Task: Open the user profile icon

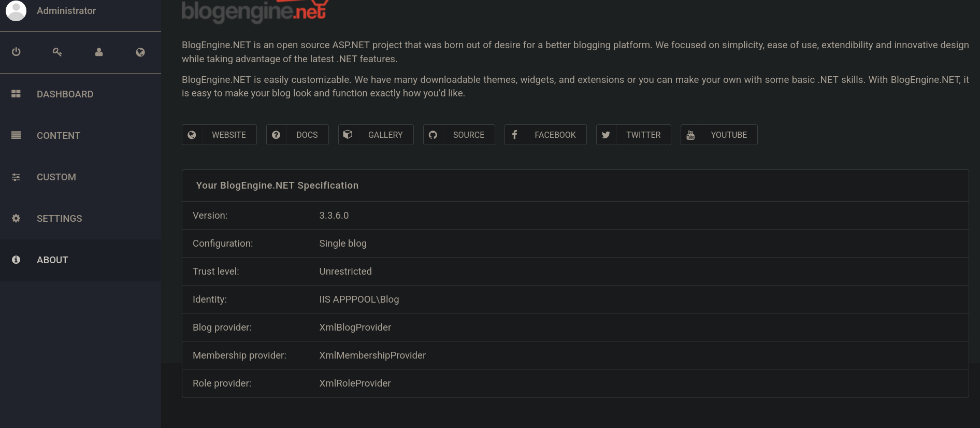Action: (x=99, y=52)
